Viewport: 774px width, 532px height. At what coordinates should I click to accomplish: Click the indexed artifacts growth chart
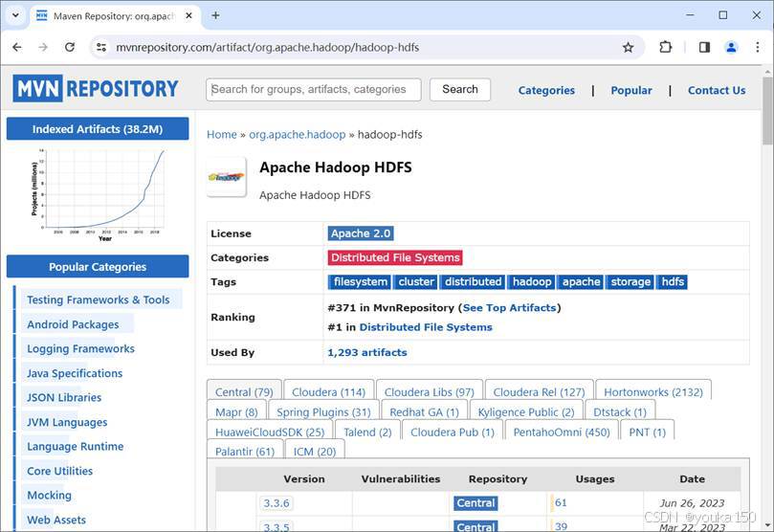(98, 195)
